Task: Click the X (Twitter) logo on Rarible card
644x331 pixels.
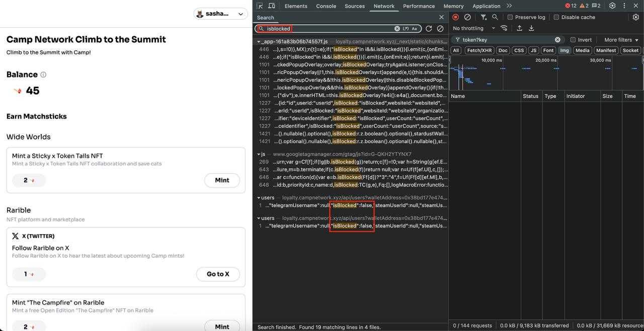Action: [x=16, y=236]
